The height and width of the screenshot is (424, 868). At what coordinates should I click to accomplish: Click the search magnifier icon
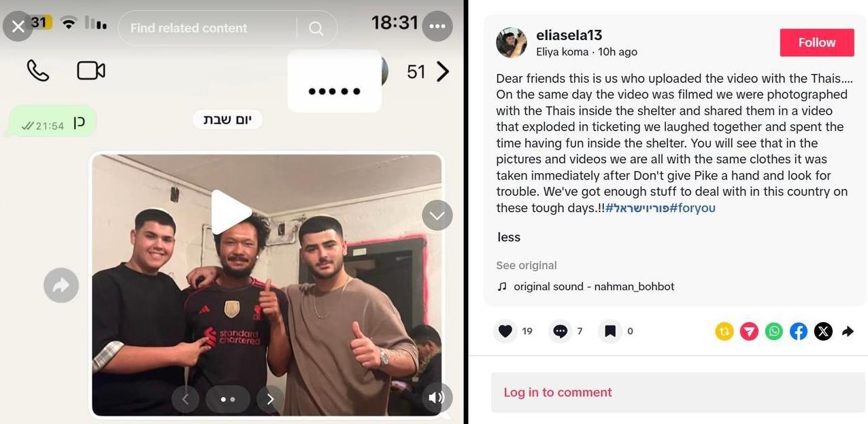tap(316, 28)
